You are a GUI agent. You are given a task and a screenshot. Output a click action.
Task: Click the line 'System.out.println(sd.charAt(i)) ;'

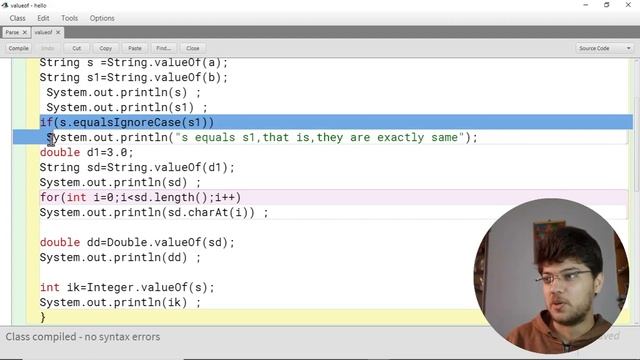[x=154, y=213]
